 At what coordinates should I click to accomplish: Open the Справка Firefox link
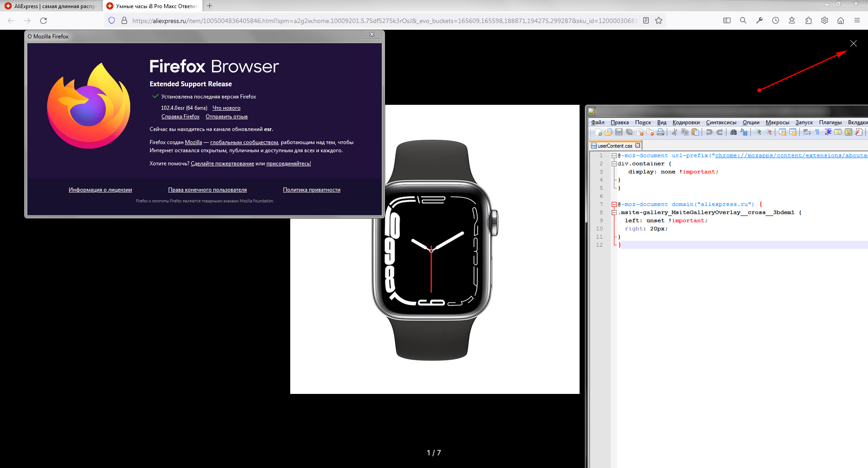(180, 117)
